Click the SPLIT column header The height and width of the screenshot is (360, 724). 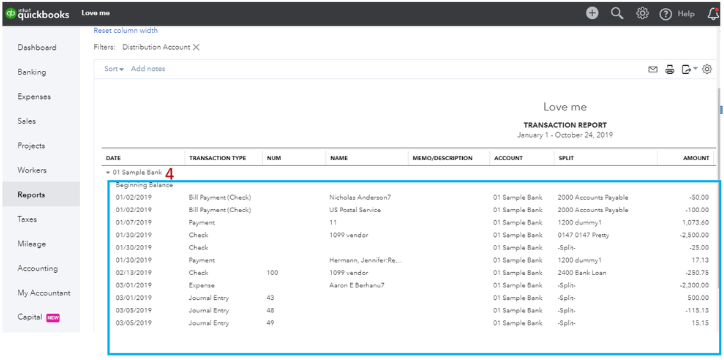tap(566, 158)
